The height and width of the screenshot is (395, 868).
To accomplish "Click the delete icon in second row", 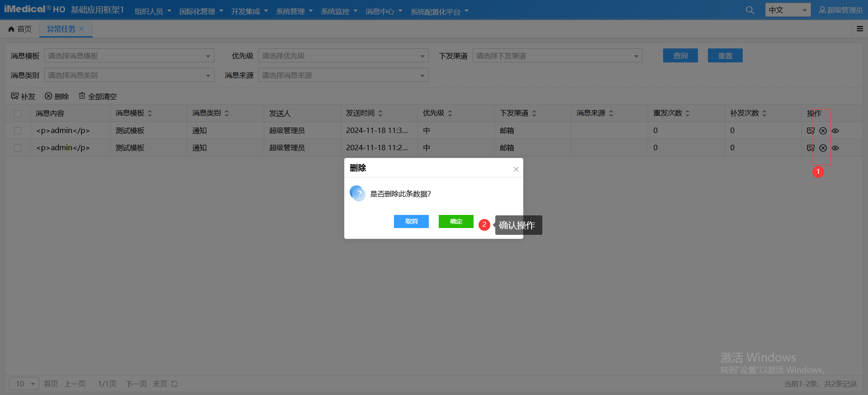I will (x=823, y=148).
